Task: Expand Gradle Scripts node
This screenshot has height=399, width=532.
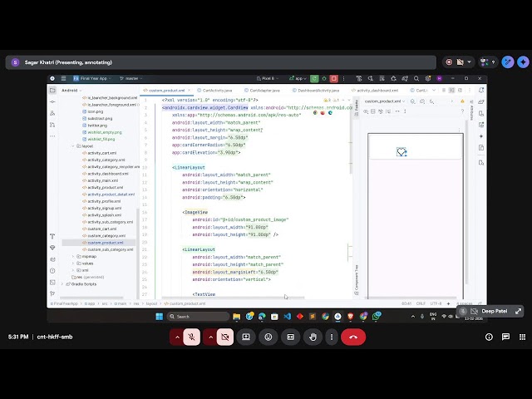Action: click(62, 284)
